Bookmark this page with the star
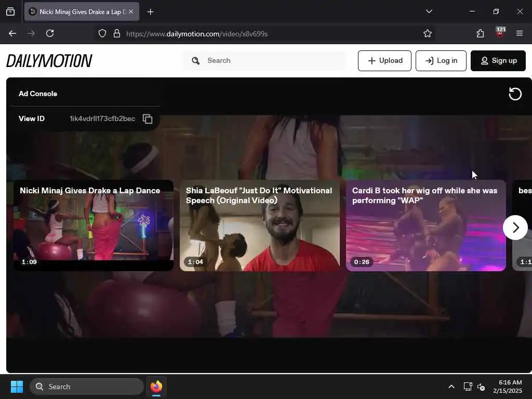532x399 pixels. pyautogui.click(x=428, y=33)
